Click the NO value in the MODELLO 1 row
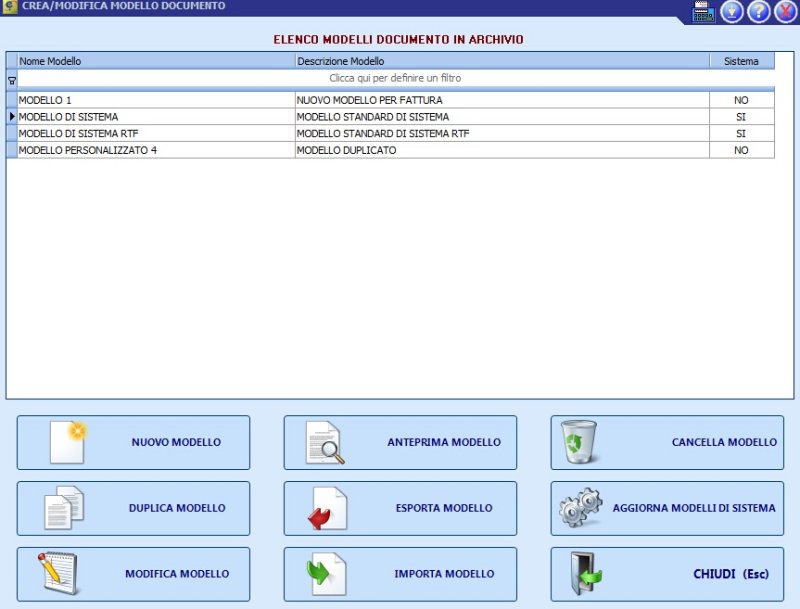 click(741, 100)
